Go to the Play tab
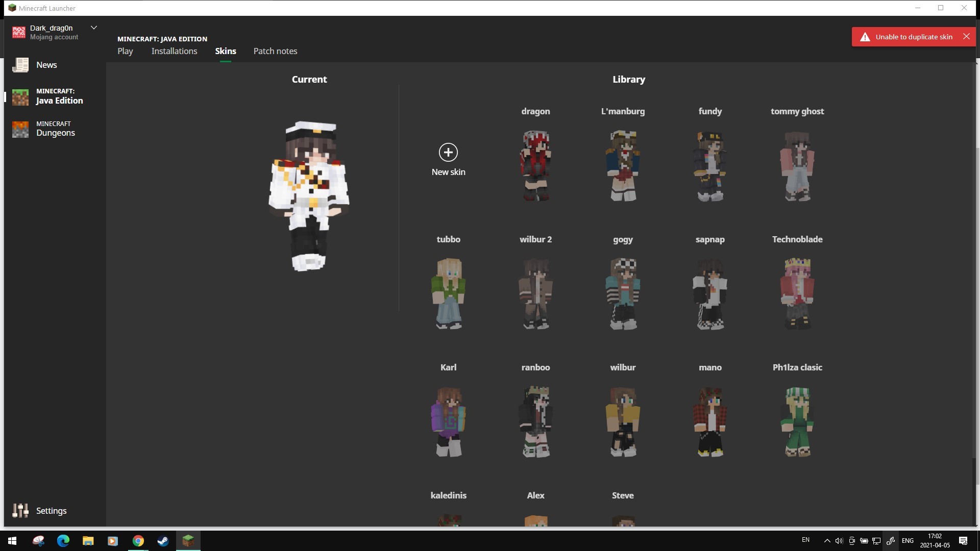Image resolution: width=980 pixels, height=551 pixels. [125, 51]
